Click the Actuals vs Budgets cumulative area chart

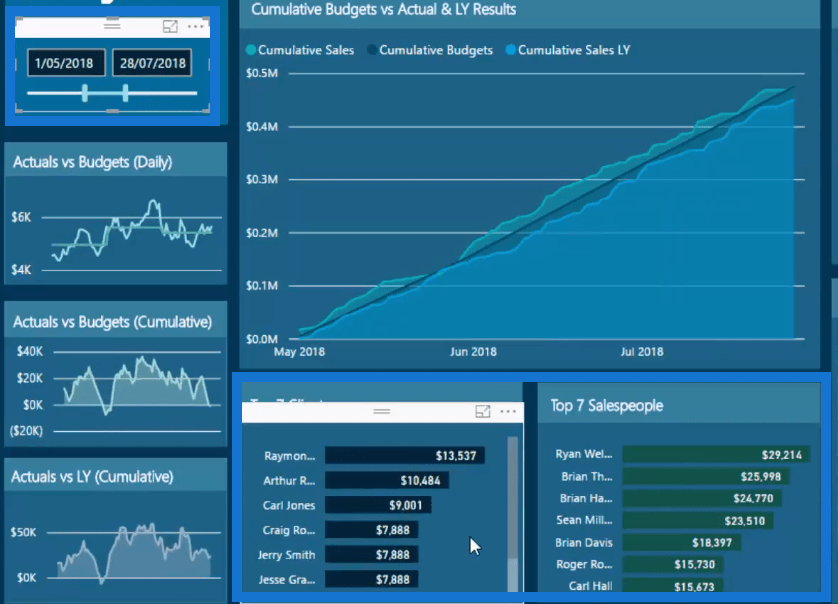pyautogui.click(x=137, y=385)
